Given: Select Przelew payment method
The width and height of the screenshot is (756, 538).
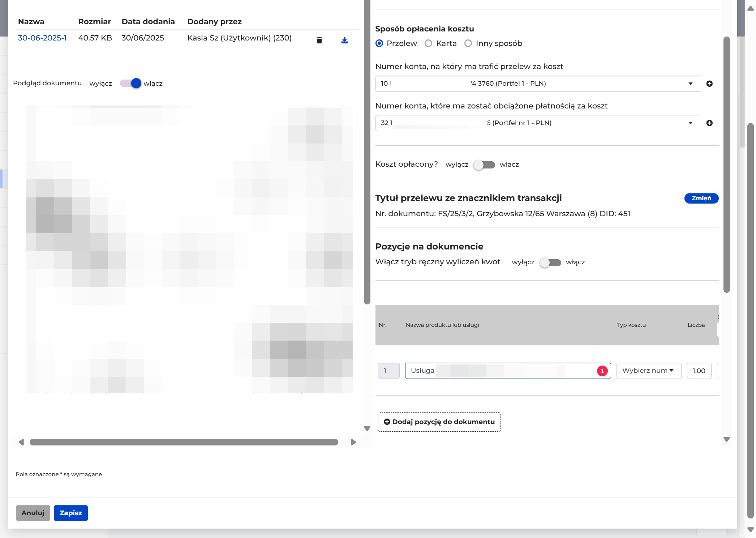Looking at the screenshot, I should coord(379,43).
